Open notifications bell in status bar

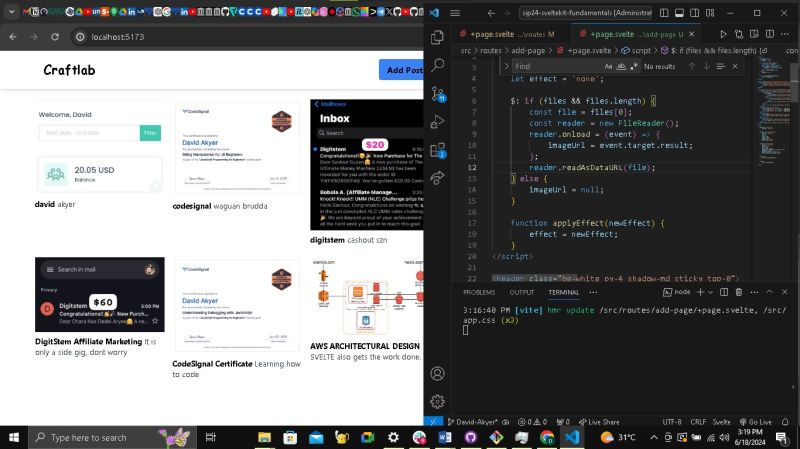click(785, 422)
